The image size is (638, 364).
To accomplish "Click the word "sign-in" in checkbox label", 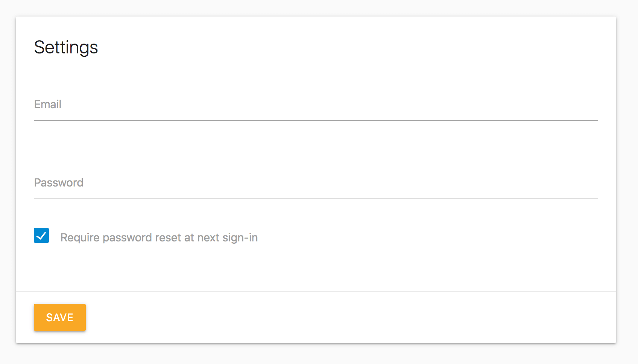I will pyautogui.click(x=240, y=238).
